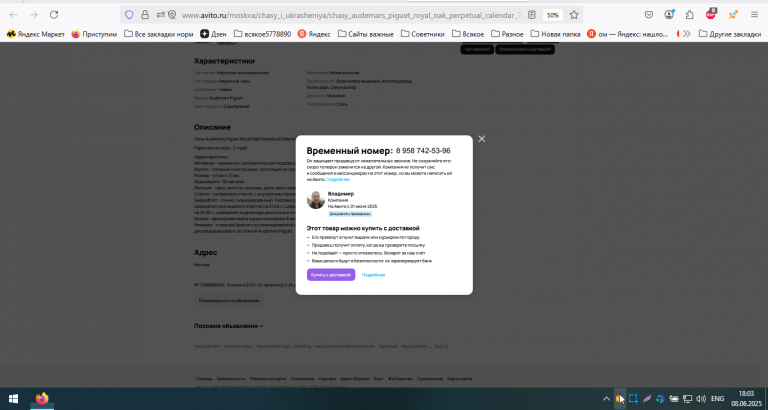Click the blue screenshot tool tray icon

click(633, 399)
